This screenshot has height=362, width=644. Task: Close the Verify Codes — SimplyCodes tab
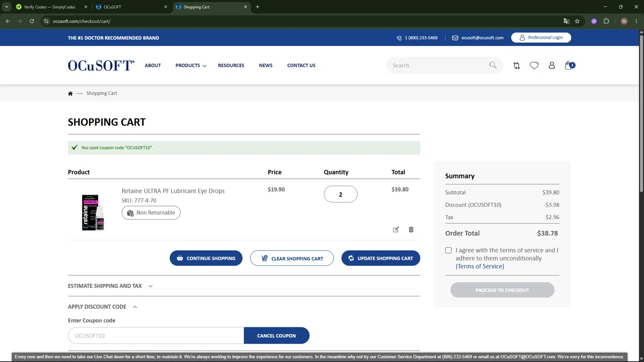click(86, 7)
